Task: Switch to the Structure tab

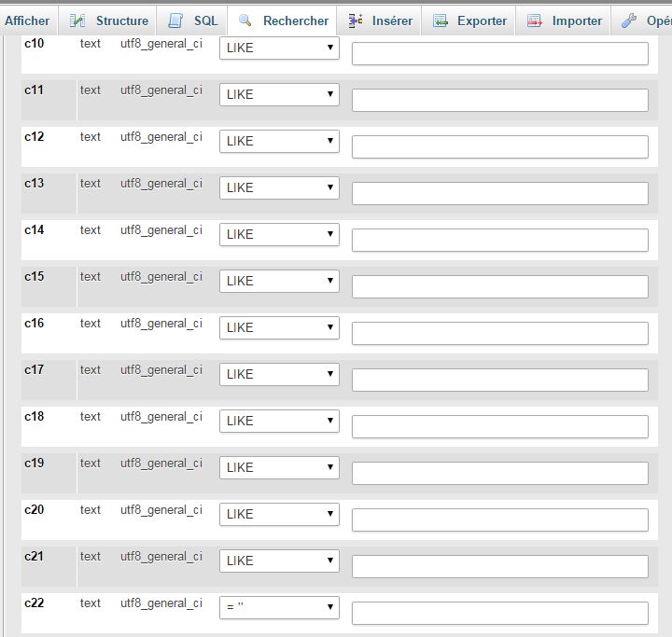Action: pyautogui.click(x=107, y=21)
